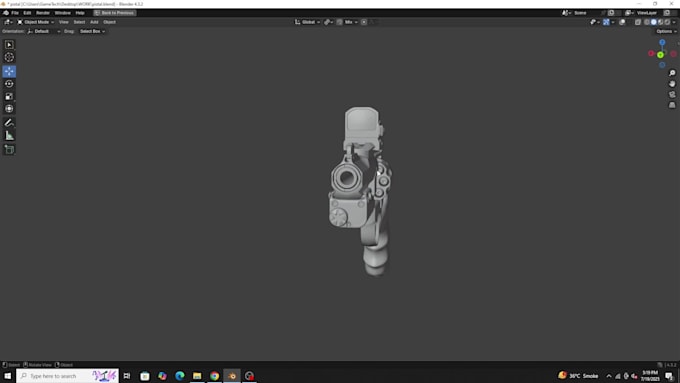Toggle viewport gizmos display
Image resolution: width=680 pixels, height=383 pixels.
point(606,22)
